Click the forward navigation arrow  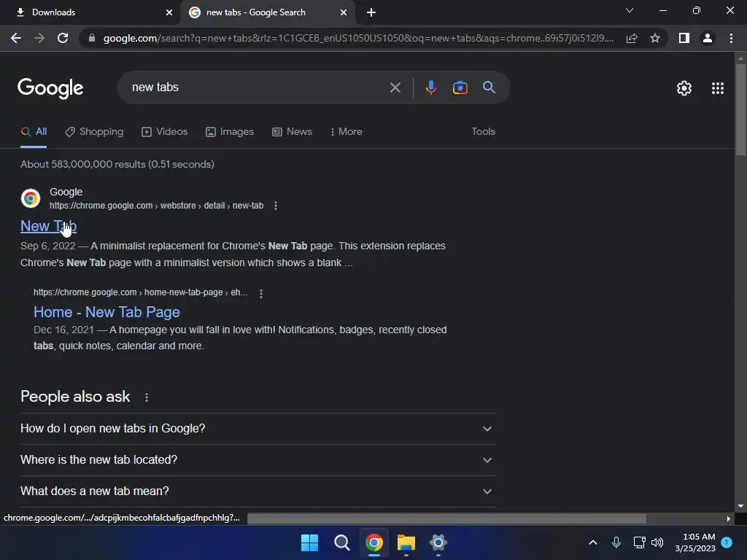39,38
